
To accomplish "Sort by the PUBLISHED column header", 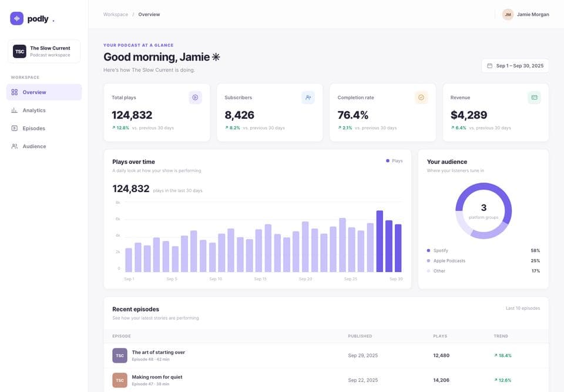I will (x=360, y=336).
